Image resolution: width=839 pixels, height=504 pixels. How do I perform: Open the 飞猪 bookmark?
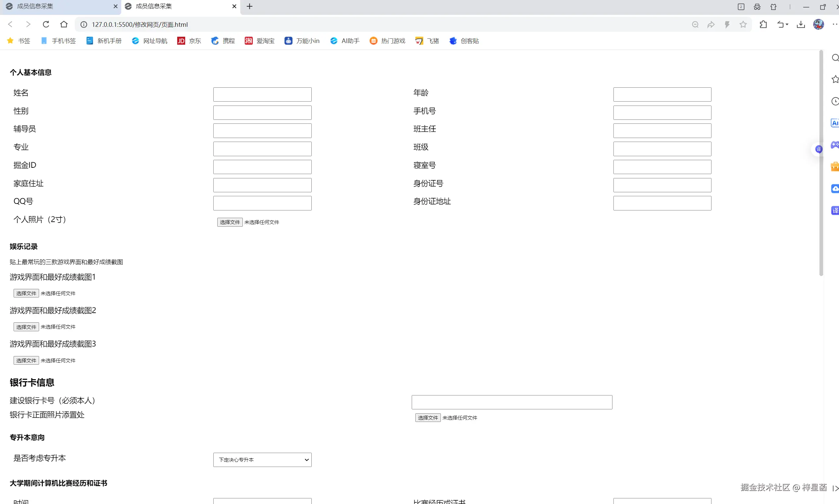[427, 40]
